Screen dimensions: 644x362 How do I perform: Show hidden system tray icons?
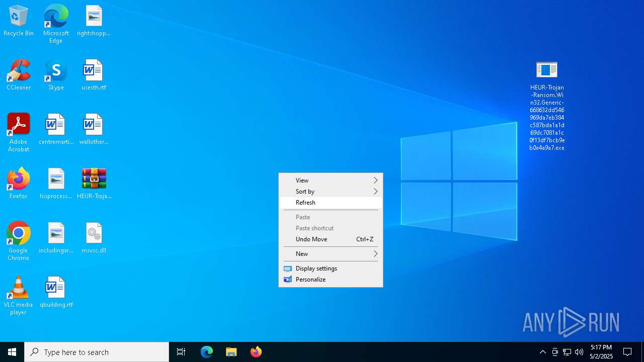tap(543, 352)
